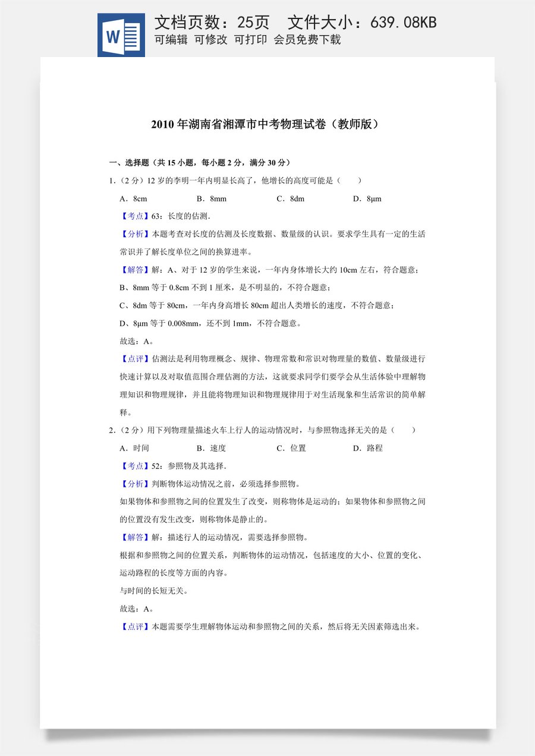Click the 可修改 label

[211, 40]
